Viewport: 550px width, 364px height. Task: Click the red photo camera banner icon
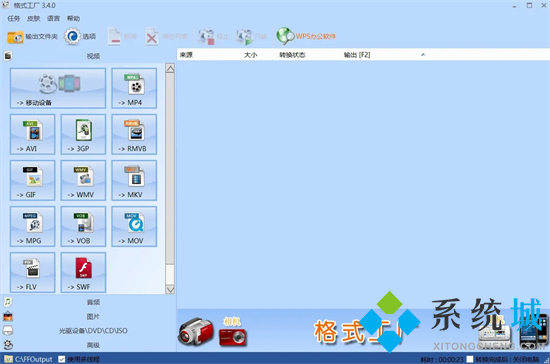pyautogui.click(x=233, y=337)
